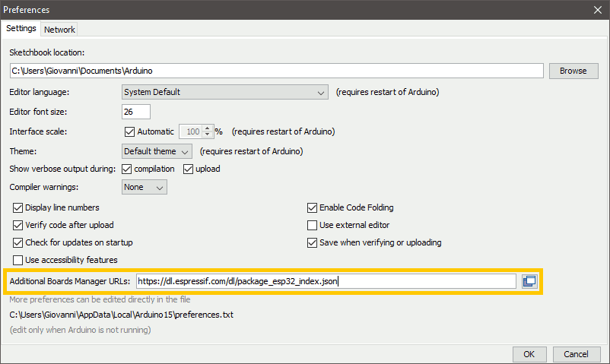Toggle Display line numbers checkbox

tap(18, 207)
